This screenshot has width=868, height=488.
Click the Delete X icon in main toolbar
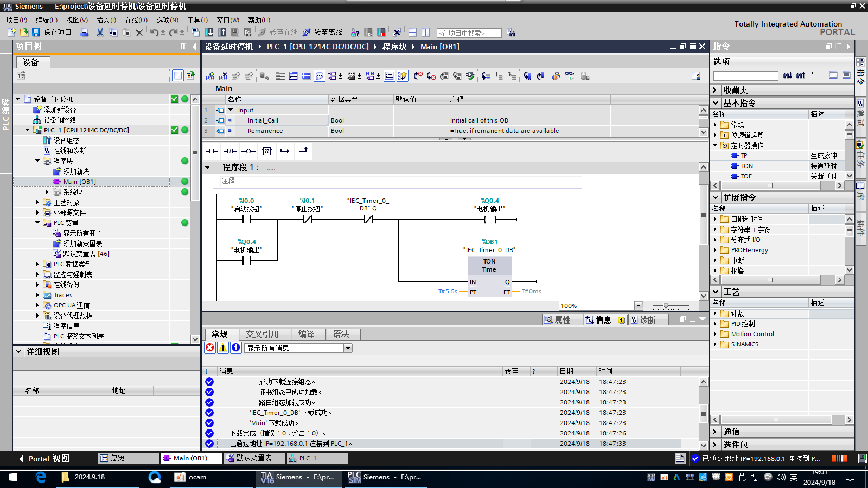click(x=139, y=33)
